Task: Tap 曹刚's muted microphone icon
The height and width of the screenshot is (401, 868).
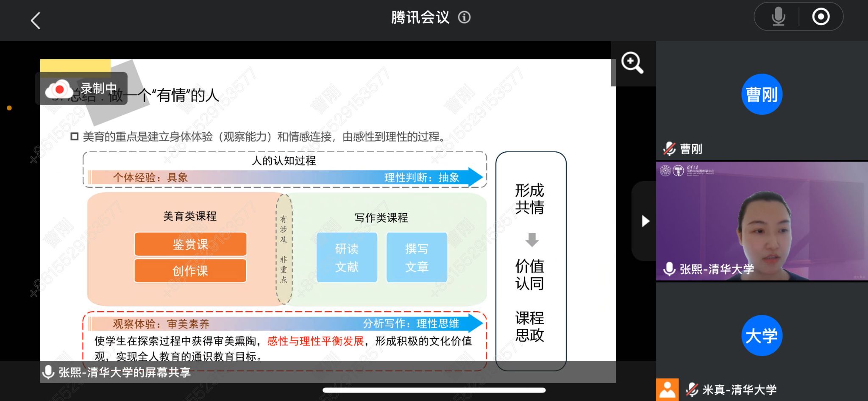Action: coord(669,149)
